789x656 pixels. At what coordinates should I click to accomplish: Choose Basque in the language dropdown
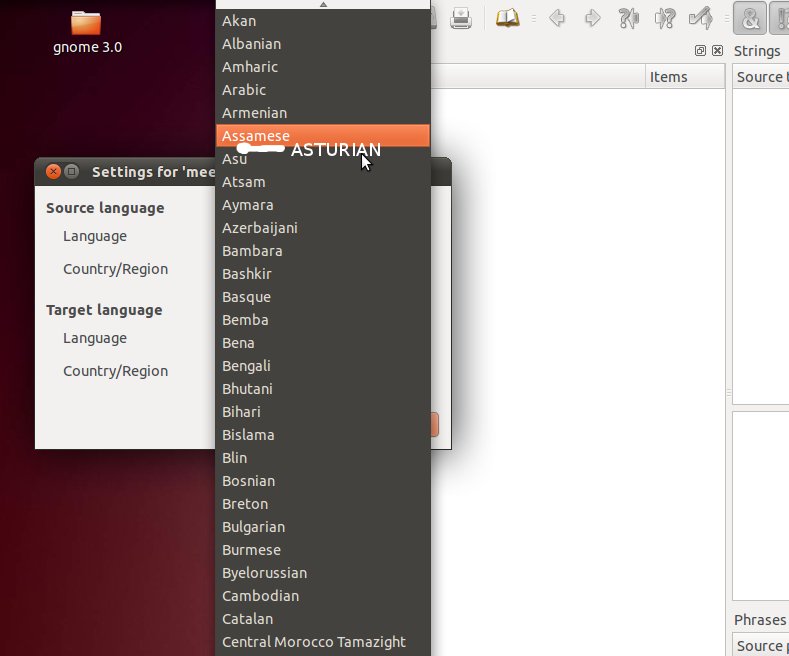coord(246,297)
